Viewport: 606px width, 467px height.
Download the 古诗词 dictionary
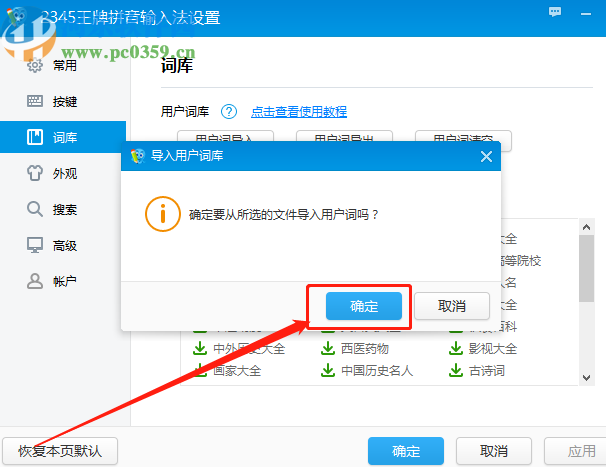coord(456,370)
